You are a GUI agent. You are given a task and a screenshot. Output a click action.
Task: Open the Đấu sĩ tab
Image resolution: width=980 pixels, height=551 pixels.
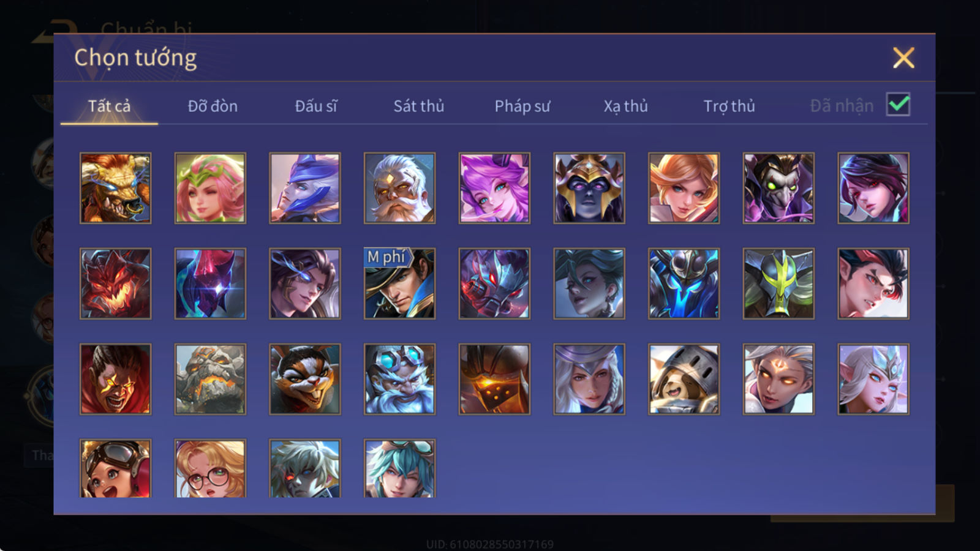[316, 106]
